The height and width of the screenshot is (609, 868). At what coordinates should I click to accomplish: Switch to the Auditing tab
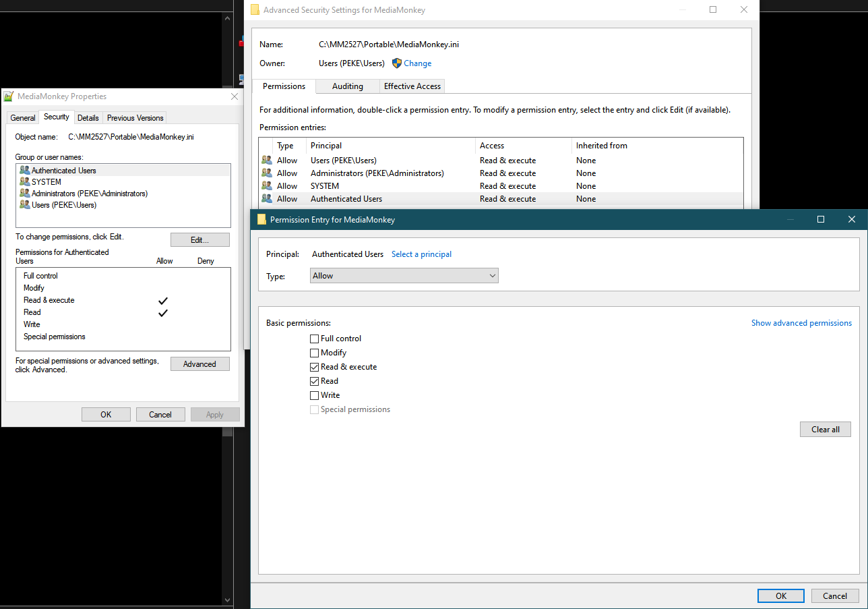[x=347, y=86]
